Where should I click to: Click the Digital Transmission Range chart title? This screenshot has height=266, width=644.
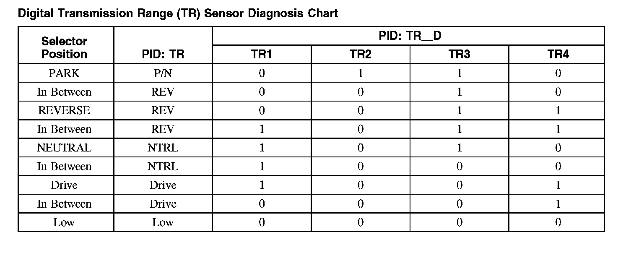coord(178,13)
